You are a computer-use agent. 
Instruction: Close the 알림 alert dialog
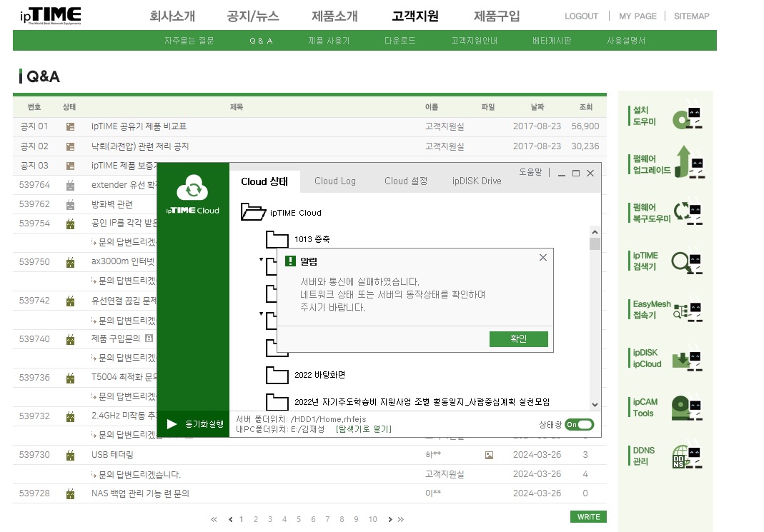tap(542, 258)
